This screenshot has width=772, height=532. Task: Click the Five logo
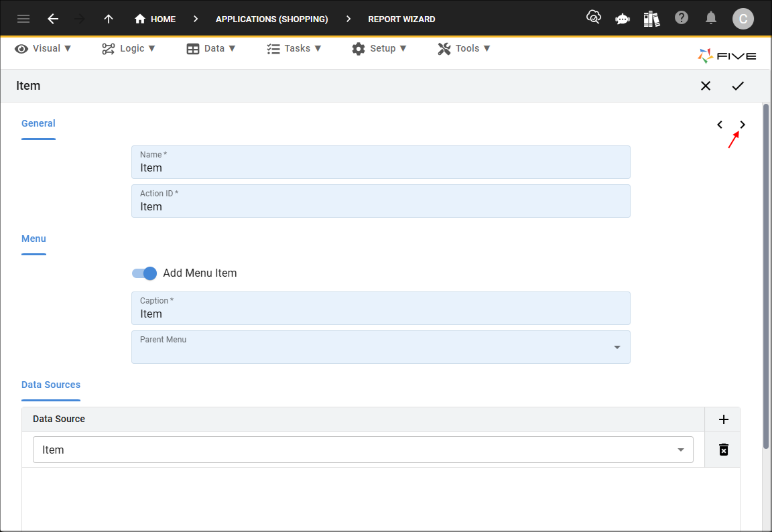pyautogui.click(x=726, y=56)
